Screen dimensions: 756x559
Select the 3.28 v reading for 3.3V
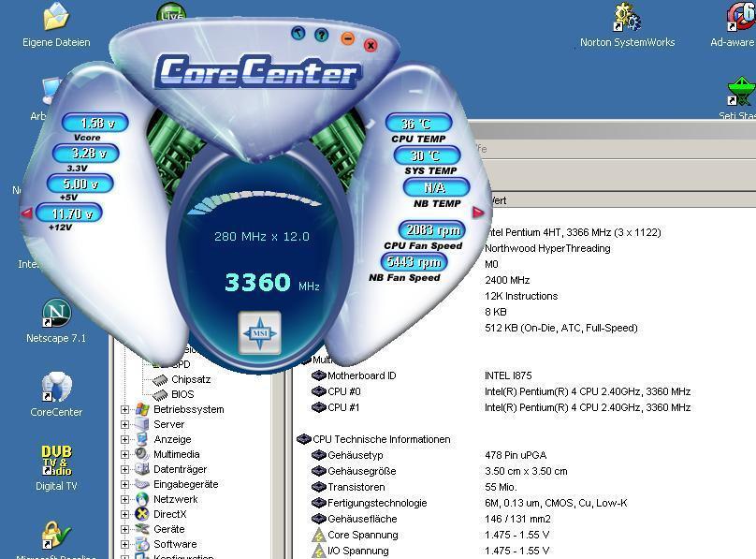[86, 154]
